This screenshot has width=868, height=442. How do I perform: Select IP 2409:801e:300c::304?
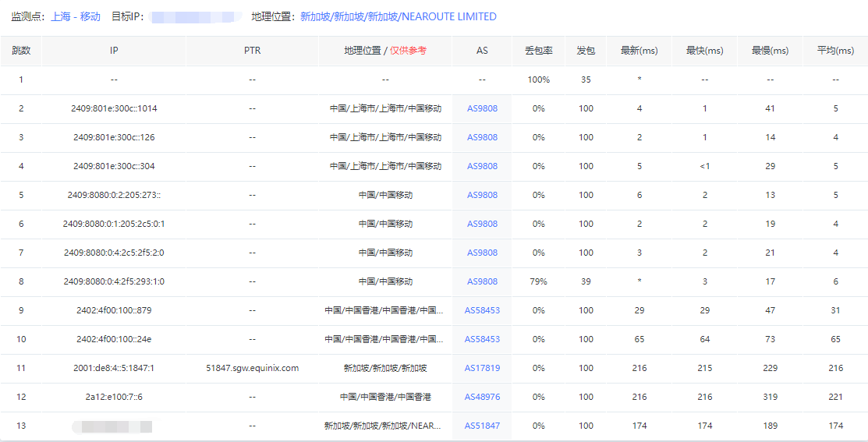(x=114, y=166)
